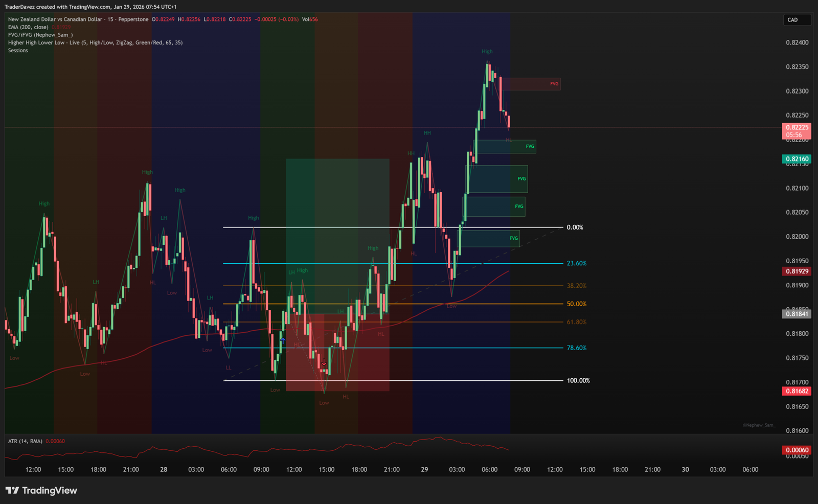Click the @Nephew_Sam_ watermark
Image resolution: width=818 pixels, height=504 pixels.
[x=759, y=425]
